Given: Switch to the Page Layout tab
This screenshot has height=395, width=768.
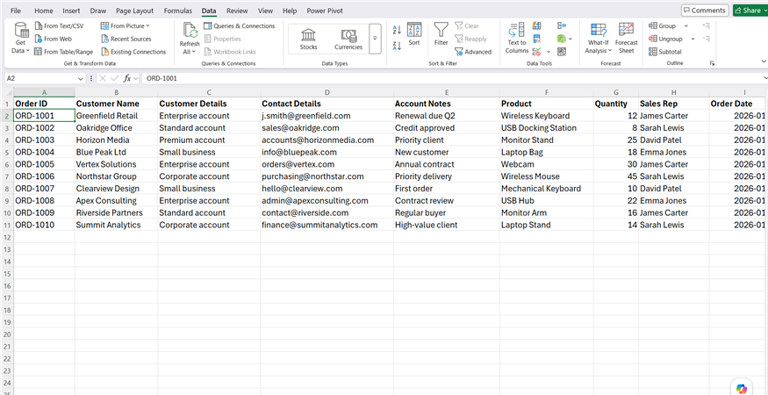Looking at the screenshot, I should pyautogui.click(x=135, y=10).
